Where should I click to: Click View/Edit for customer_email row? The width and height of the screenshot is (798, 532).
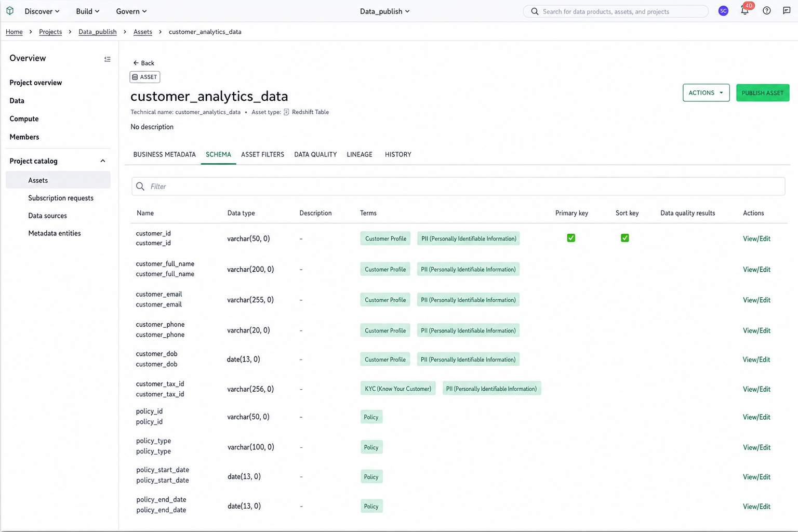pyautogui.click(x=756, y=300)
